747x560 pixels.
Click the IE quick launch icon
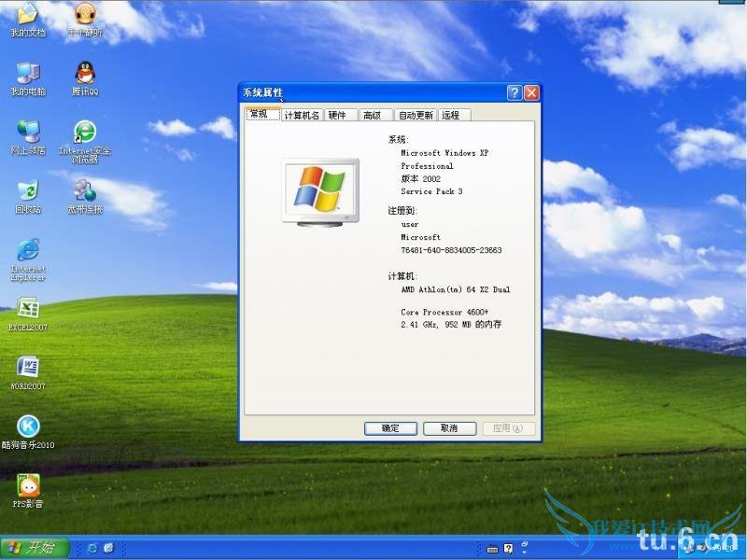92,548
